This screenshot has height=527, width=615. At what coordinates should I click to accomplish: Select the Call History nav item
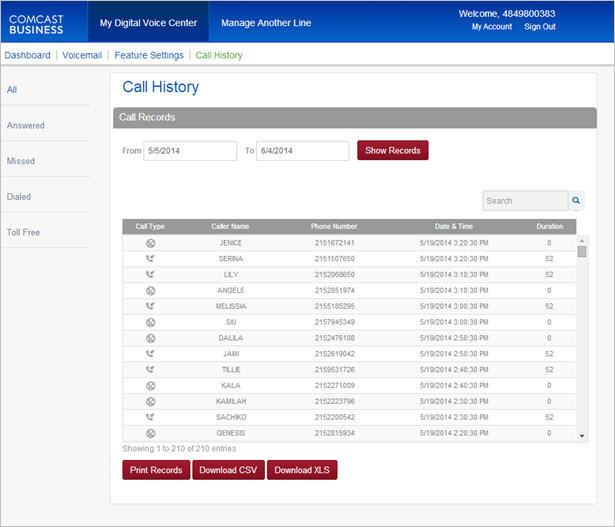click(219, 55)
